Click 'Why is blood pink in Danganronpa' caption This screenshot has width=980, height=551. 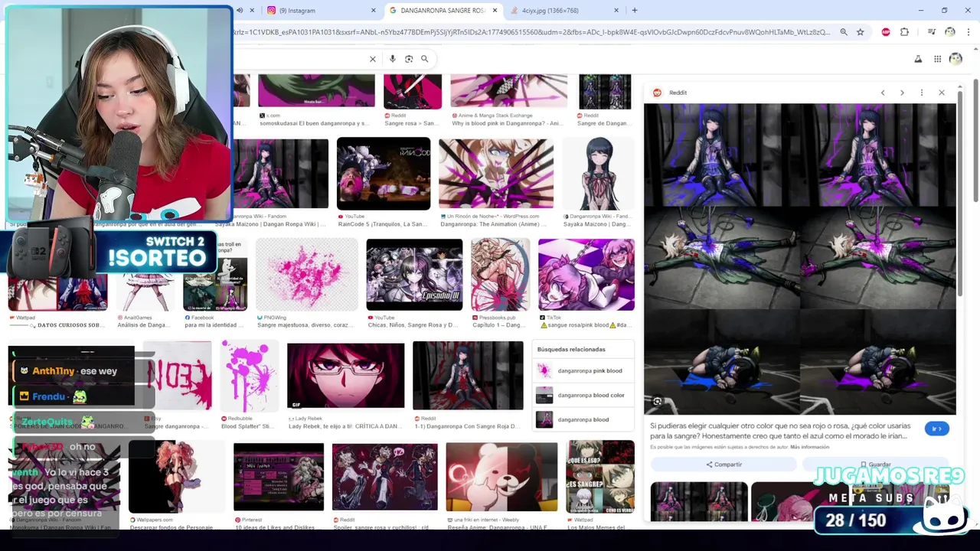[507, 123]
